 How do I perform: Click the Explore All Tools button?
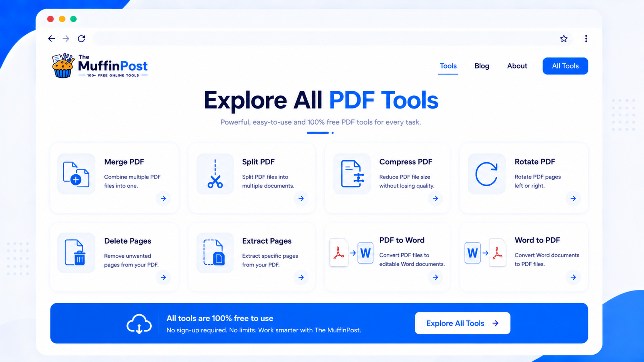(x=462, y=323)
